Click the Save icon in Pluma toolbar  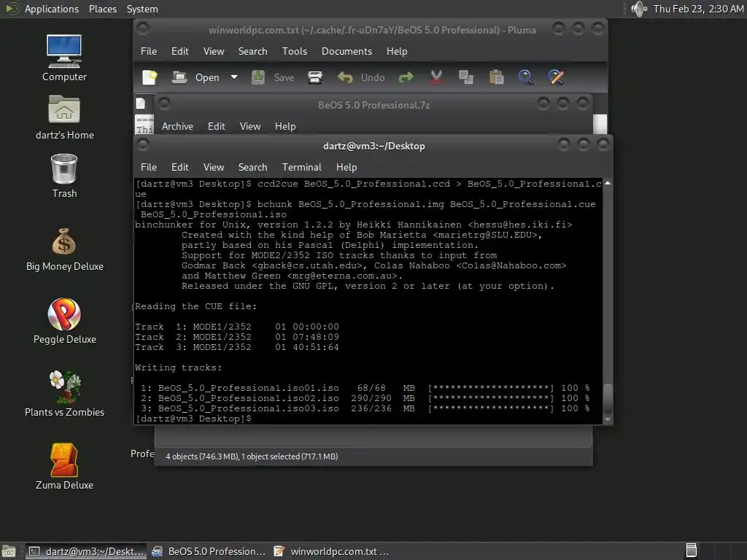(258, 77)
